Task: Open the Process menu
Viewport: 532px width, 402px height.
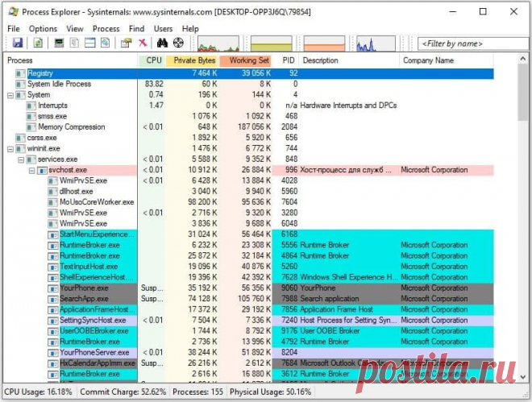Action: click(x=106, y=29)
